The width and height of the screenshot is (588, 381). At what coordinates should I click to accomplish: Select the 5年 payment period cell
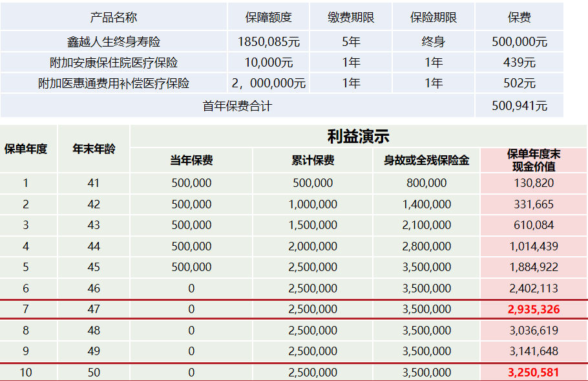351,41
